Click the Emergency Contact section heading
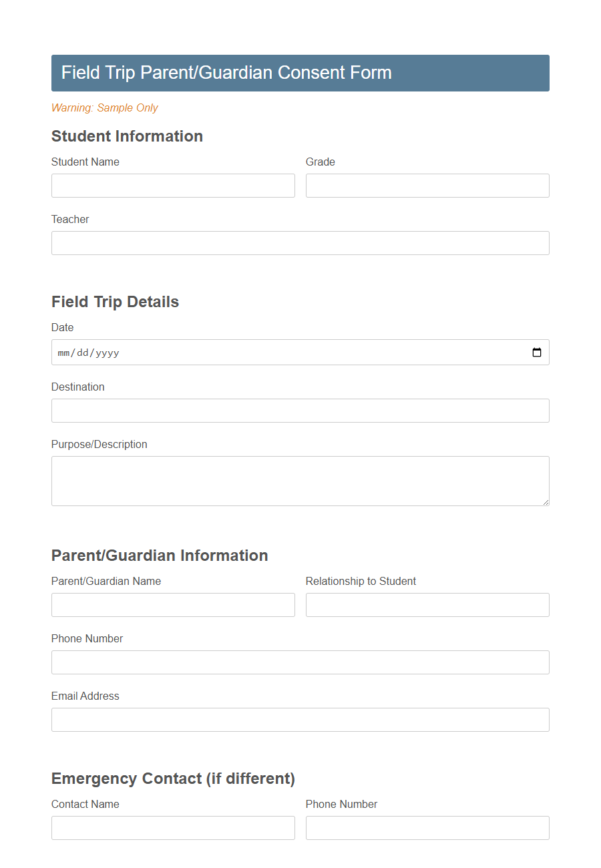Screen dimensions: 601x868 tap(173, 779)
